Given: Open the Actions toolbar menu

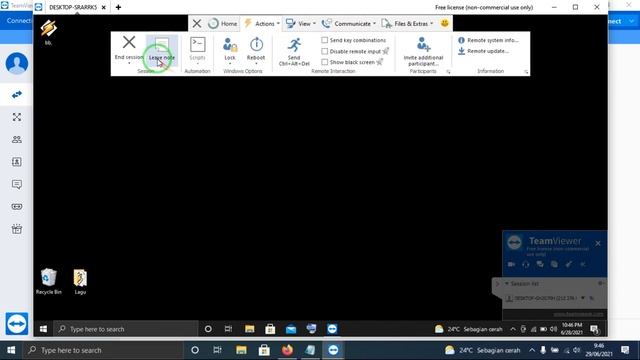Looking at the screenshot, I should (262, 24).
